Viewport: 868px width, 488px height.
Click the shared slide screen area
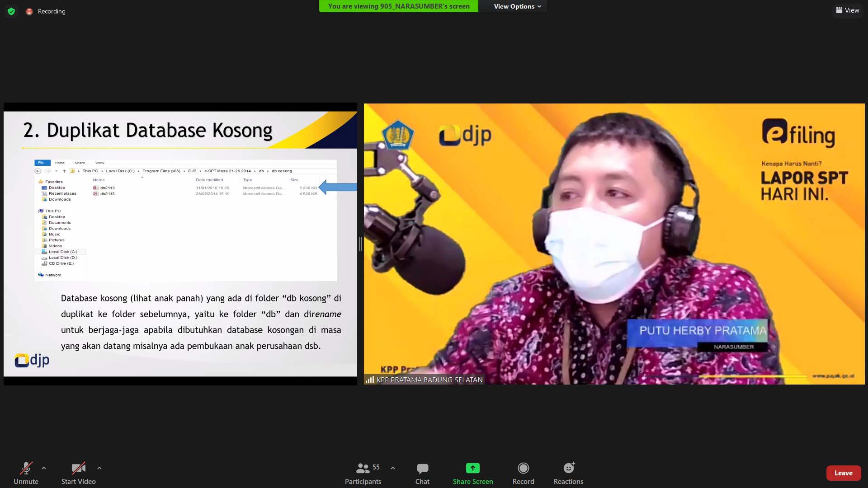point(180,244)
